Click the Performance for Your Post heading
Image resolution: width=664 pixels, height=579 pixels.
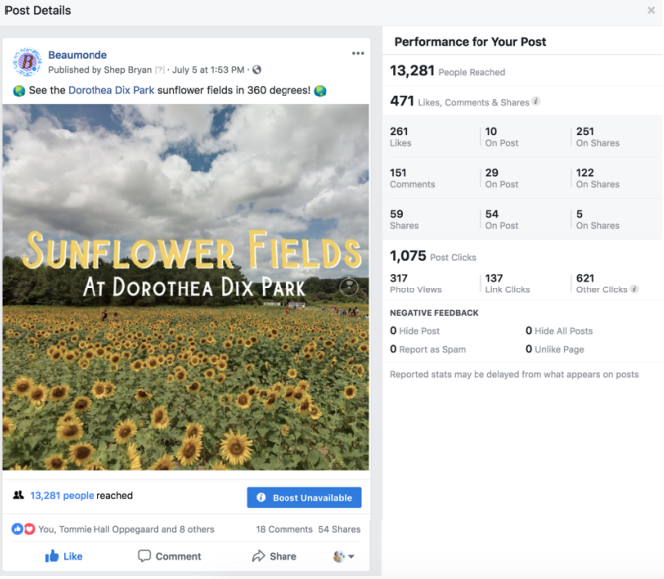470,42
